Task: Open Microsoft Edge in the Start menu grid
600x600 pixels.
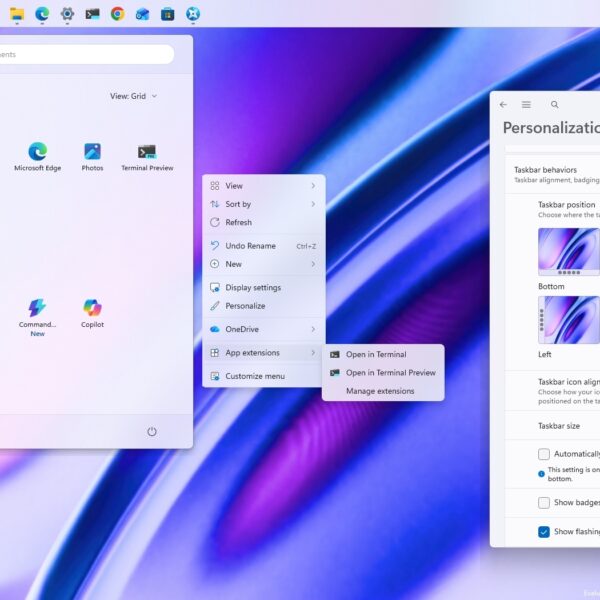Action: (x=38, y=156)
